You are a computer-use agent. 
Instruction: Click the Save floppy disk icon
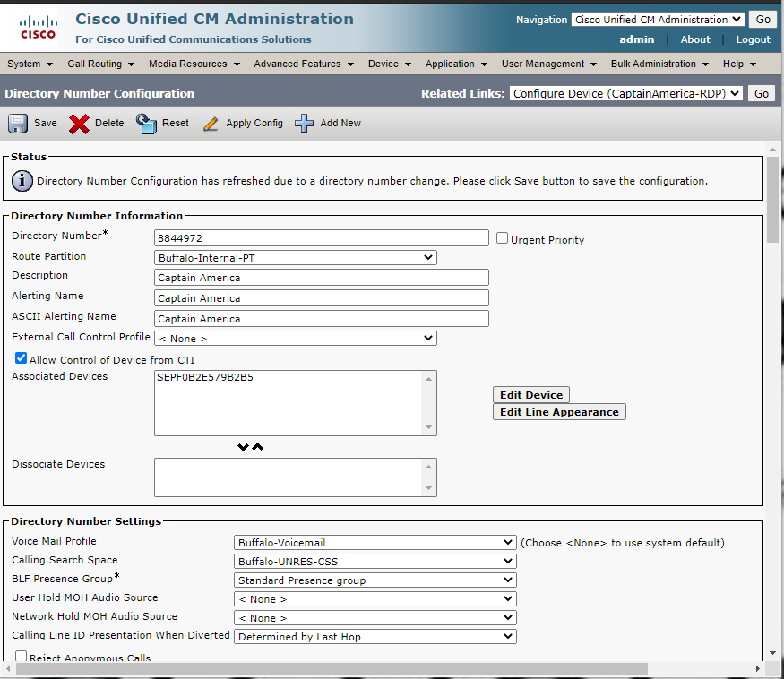18,124
